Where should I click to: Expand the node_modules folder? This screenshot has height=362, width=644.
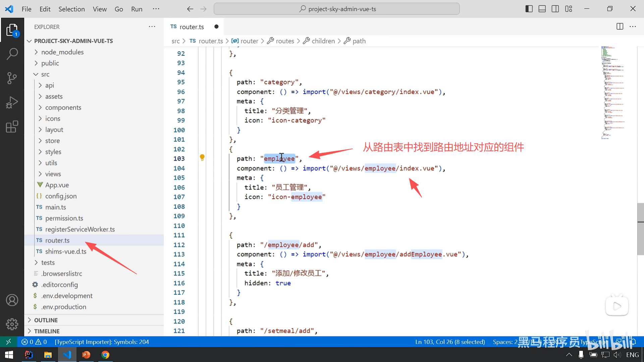coord(62,52)
